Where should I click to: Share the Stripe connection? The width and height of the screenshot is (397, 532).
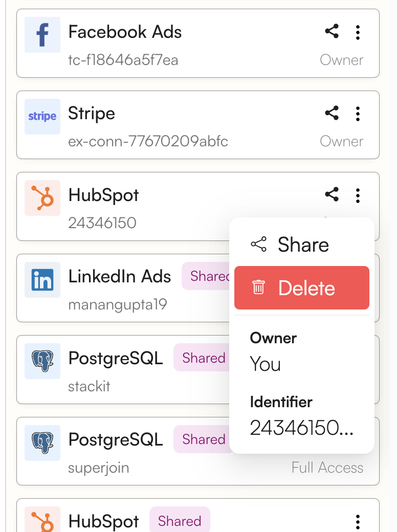point(332,113)
